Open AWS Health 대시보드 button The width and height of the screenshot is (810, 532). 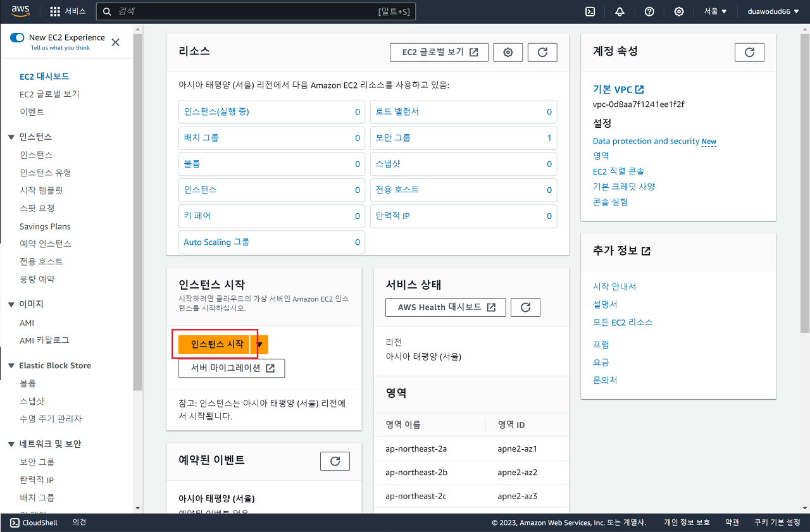point(445,307)
